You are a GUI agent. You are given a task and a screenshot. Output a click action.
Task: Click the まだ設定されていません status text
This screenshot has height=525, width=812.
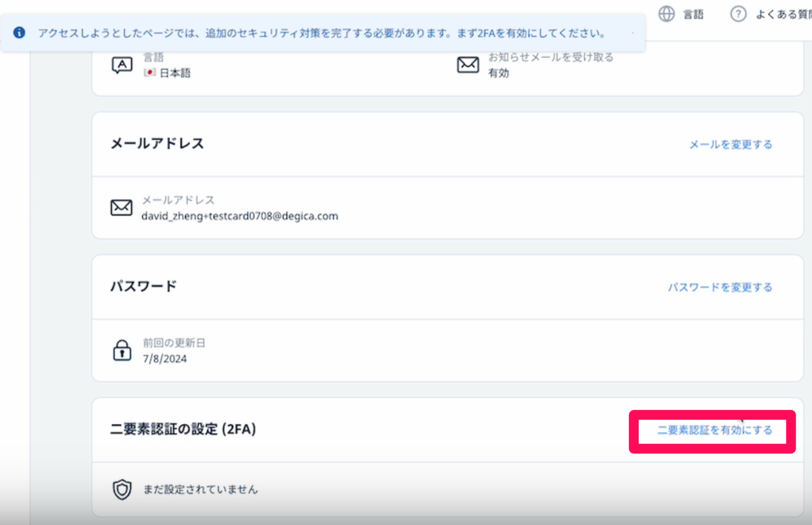click(200, 489)
